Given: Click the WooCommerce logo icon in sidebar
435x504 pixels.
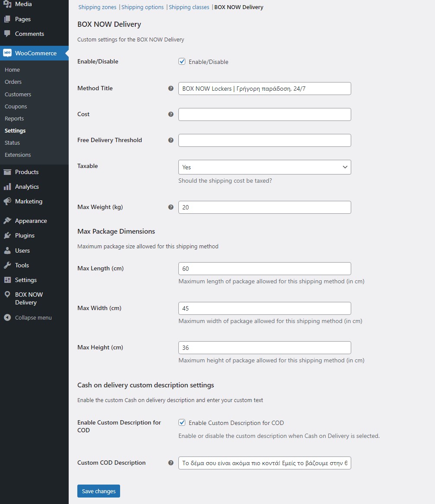Looking at the screenshot, I should coord(7,53).
